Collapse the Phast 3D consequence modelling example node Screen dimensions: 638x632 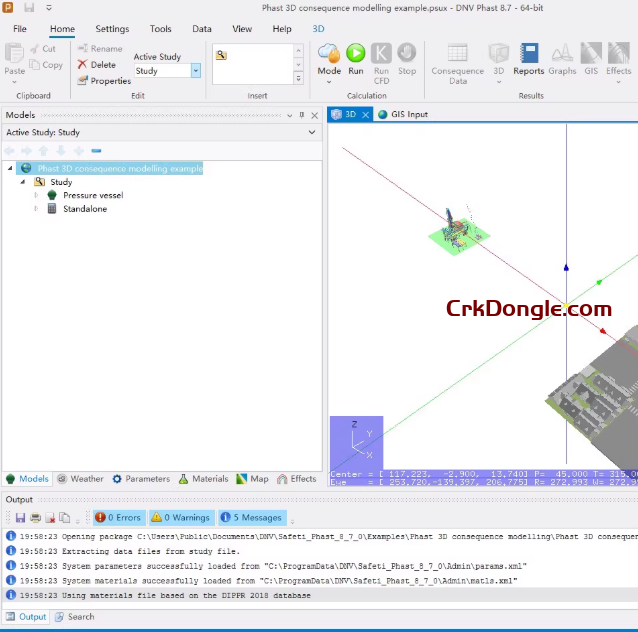[10, 168]
